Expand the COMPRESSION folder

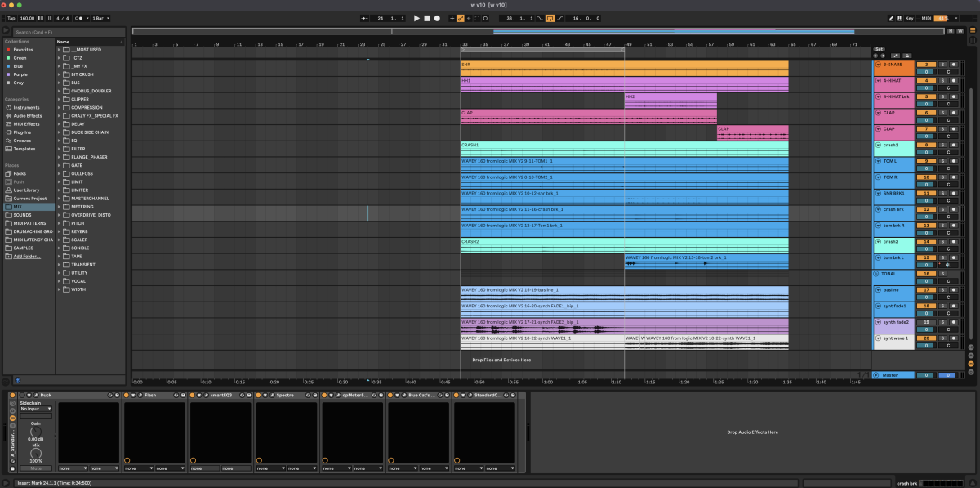tap(60, 107)
